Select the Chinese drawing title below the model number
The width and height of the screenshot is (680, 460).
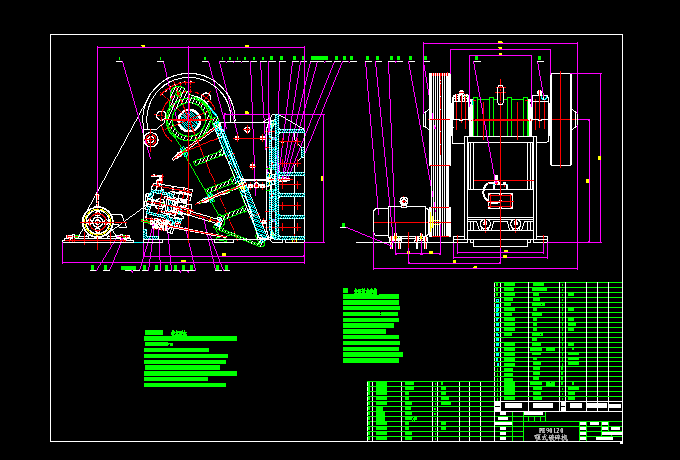pyautogui.click(x=550, y=438)
